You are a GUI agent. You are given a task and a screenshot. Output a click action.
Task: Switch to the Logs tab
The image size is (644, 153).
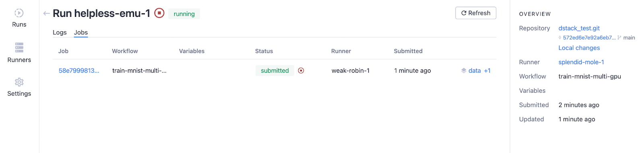point(60,33)
